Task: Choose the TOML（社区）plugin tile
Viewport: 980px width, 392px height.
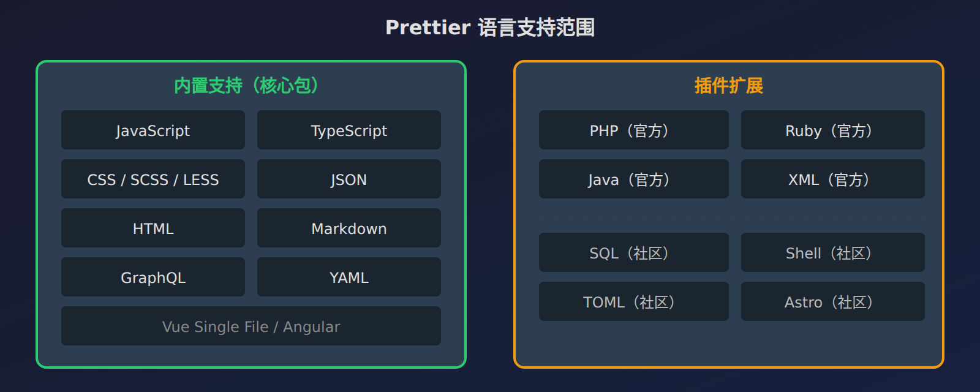Action: (x=634, y=301)
